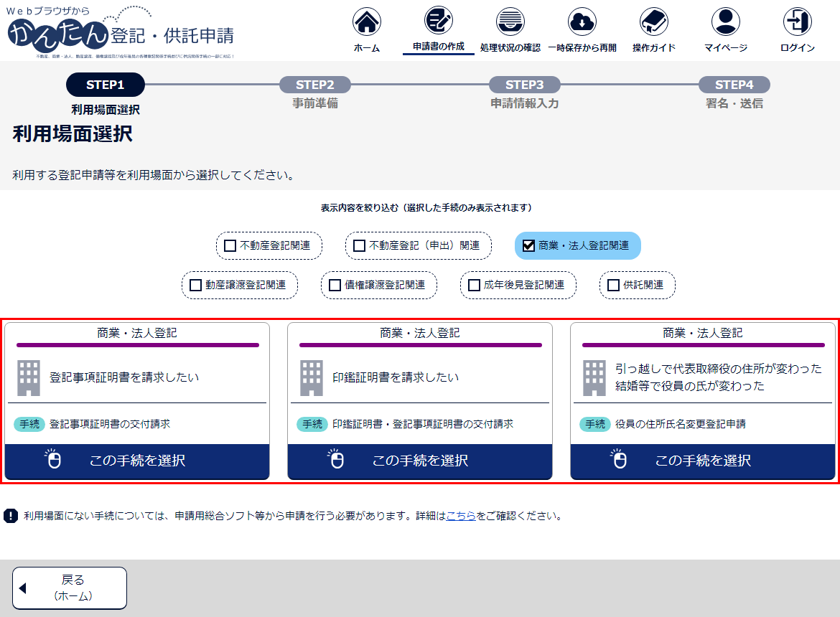Screen dimensions: 840x617
Task: Enable the 不動産登記関連 checkbox
Action: [230, 245]
